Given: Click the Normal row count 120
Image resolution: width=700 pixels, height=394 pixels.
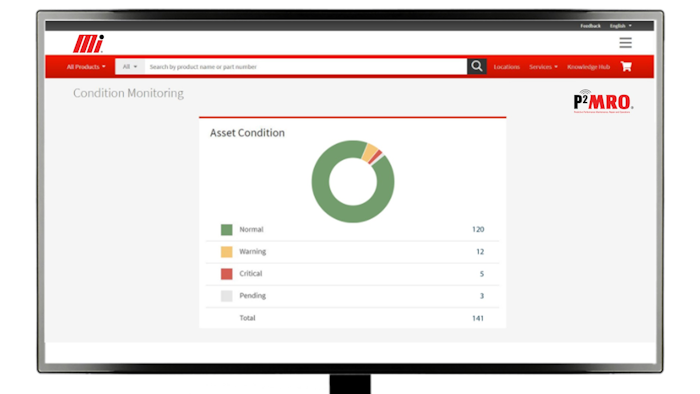Looking at the screenshot, I should click(x=478, y=229).
